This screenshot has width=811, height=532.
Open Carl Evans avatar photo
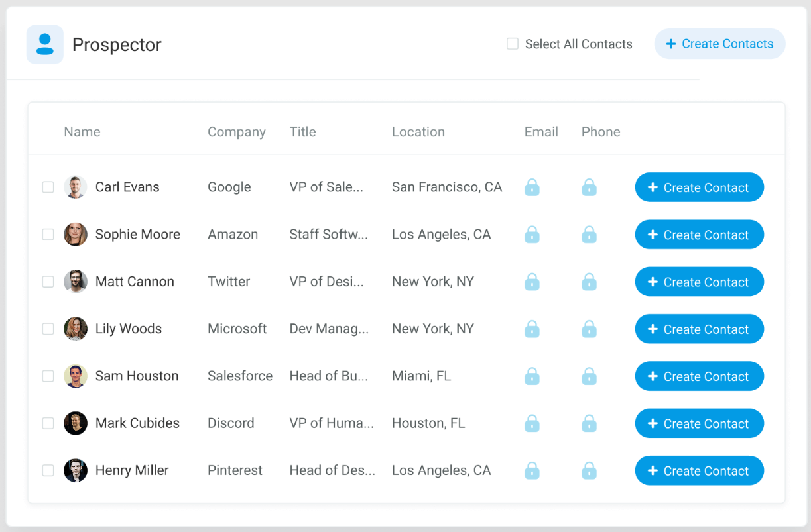76,187
